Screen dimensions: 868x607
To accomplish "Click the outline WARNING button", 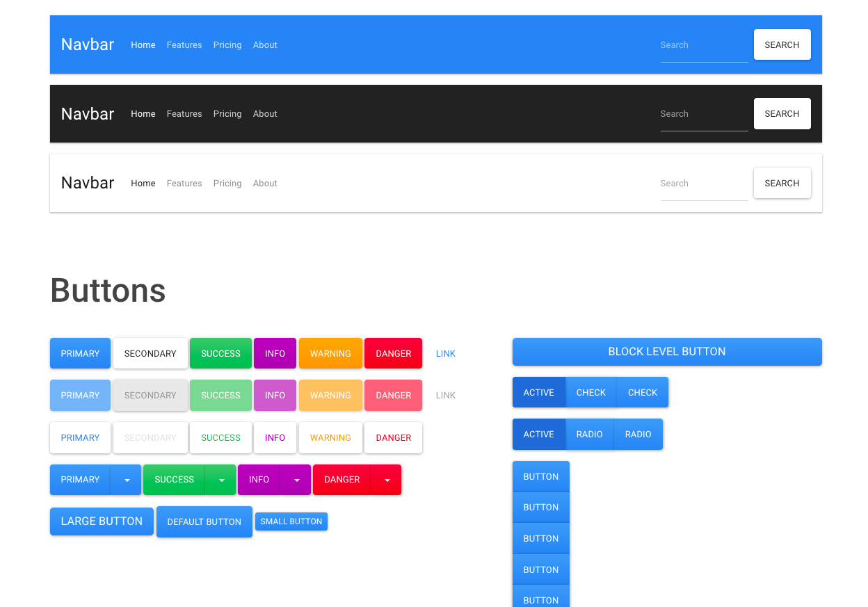I will [x=330, y=437].
